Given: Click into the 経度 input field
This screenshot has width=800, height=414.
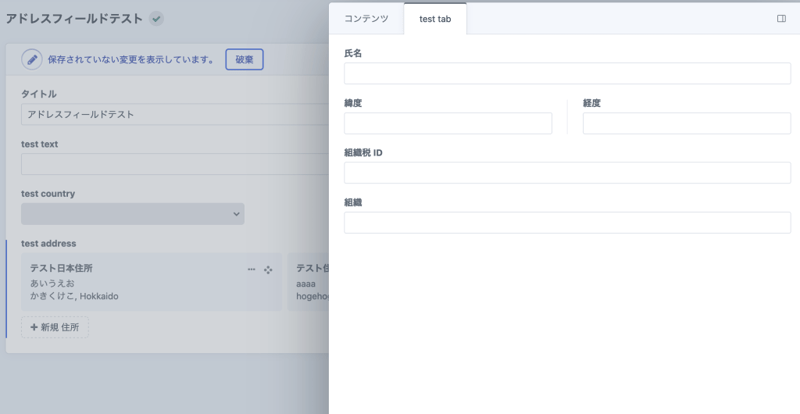Looking at the screenshot, I should coord(686,123).
